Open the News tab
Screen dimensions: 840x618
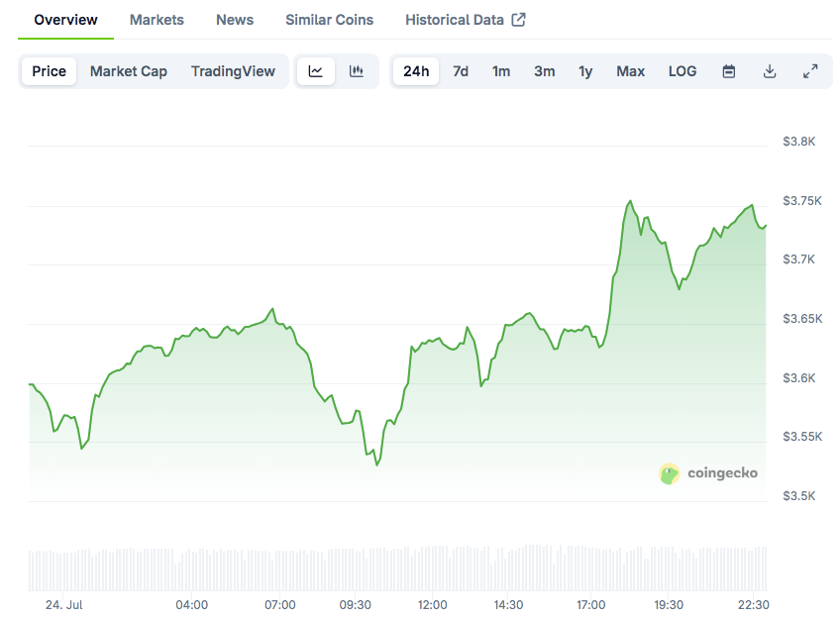(x=234, y=19)
